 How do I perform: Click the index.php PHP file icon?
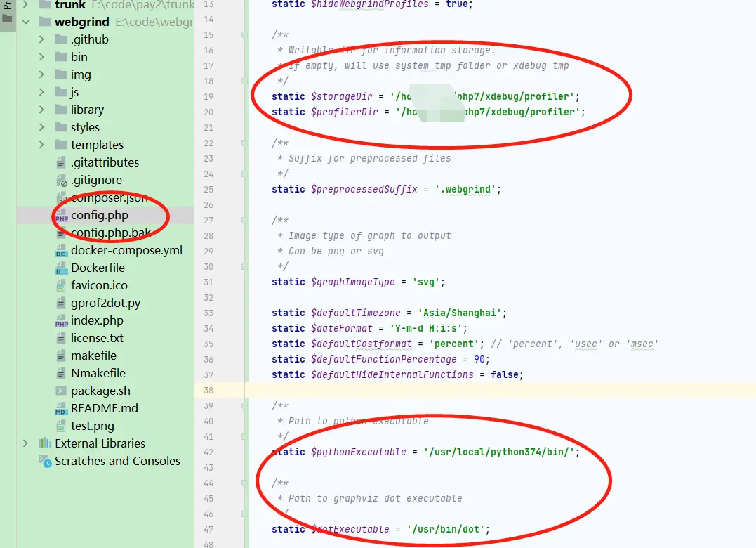pos(61,321)
